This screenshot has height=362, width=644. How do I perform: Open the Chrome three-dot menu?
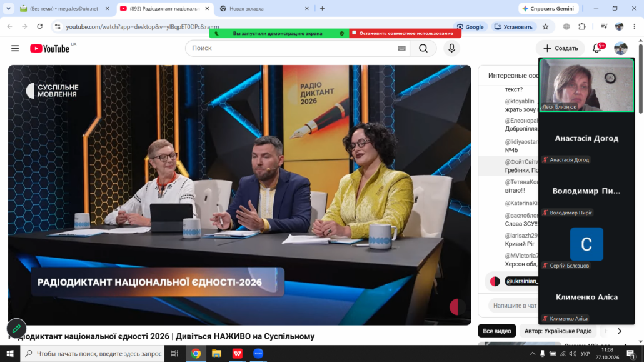635,27
